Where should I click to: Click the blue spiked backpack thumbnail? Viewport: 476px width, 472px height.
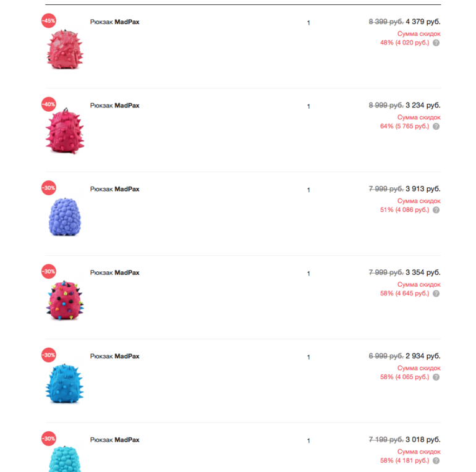(64, 383)
